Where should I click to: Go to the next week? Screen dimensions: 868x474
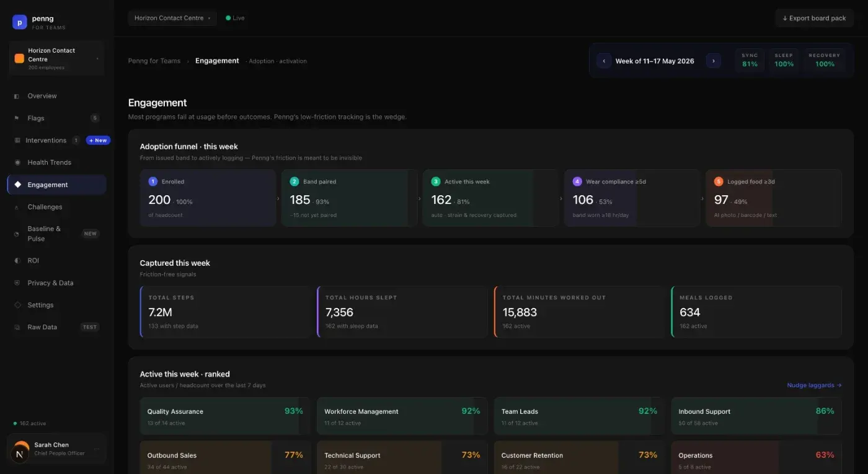[x=714, y=61]
